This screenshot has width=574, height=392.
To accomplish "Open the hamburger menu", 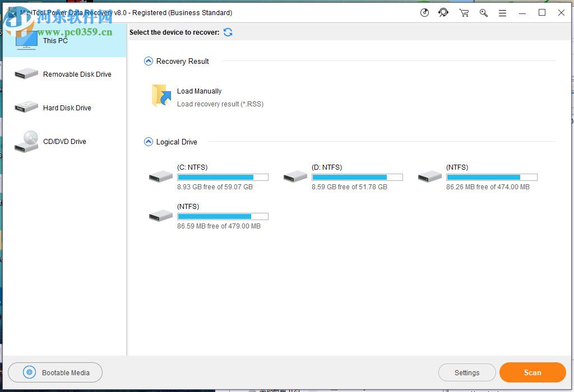I will 503,12.
